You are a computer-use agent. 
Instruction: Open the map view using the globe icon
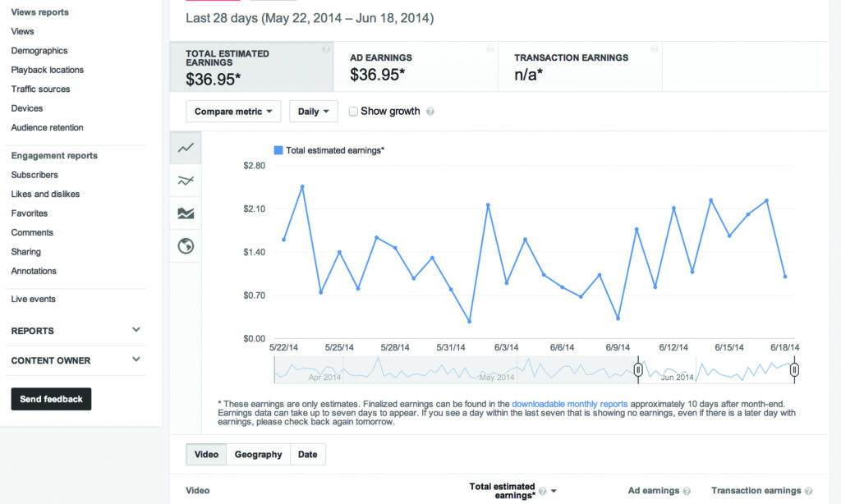pos(186,245)
